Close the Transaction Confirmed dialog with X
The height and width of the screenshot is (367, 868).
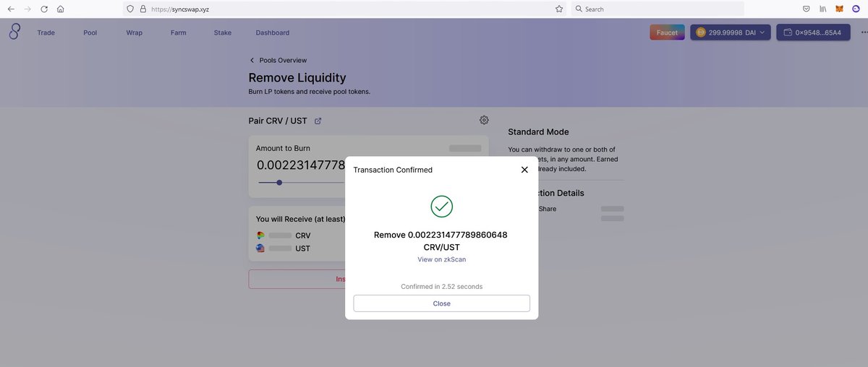tap(524, 170)
